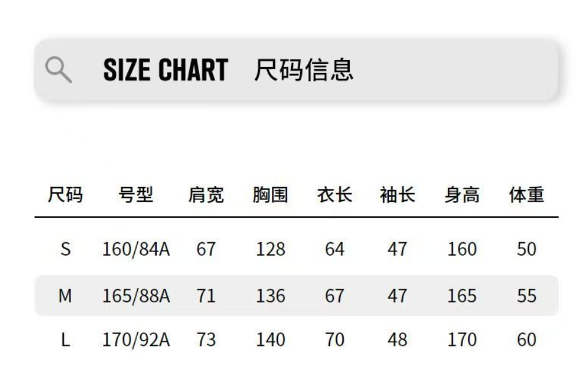588x390 pixels.
Task: Select the S size row label
Action: tap(66, 249)
